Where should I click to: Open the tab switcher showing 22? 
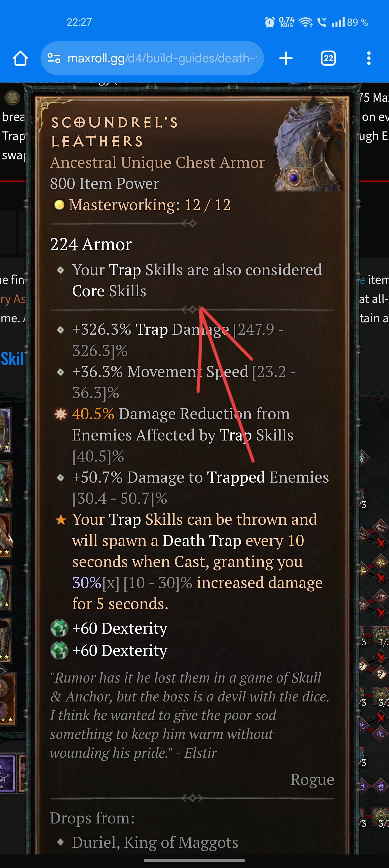click(x=328, y=58)
